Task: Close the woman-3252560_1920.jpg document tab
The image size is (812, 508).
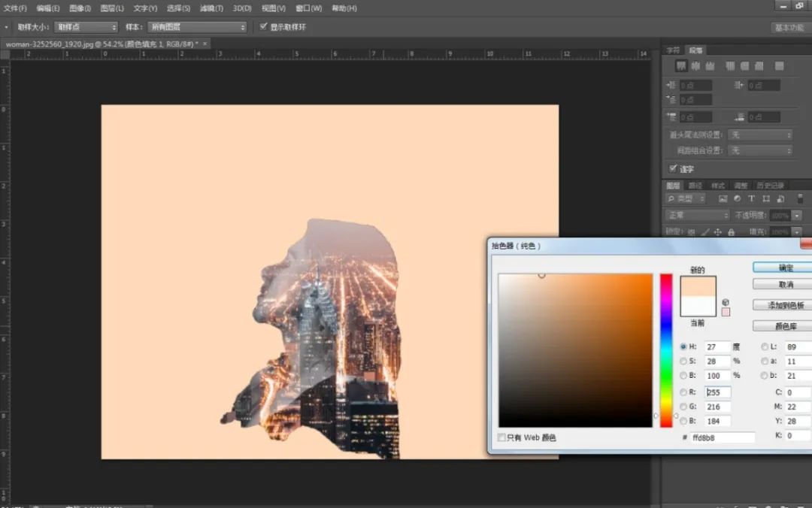Action: coord(205,44)
